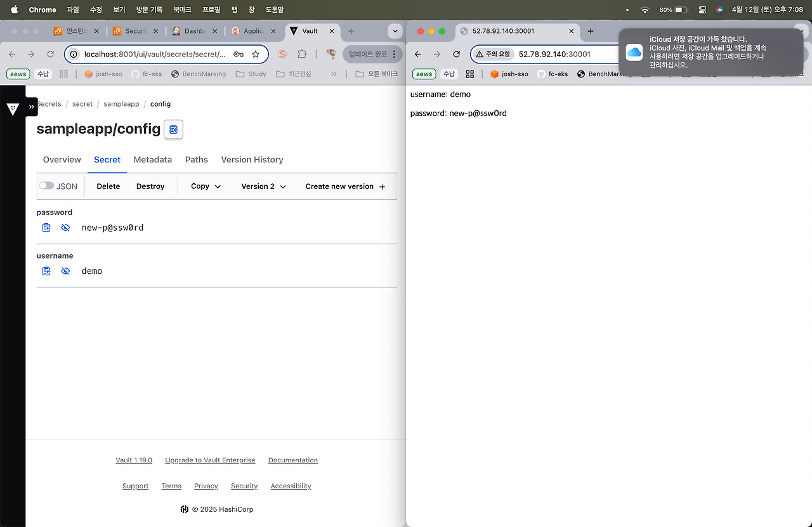Hide the username value with eye icon

[x=65, y=271]
